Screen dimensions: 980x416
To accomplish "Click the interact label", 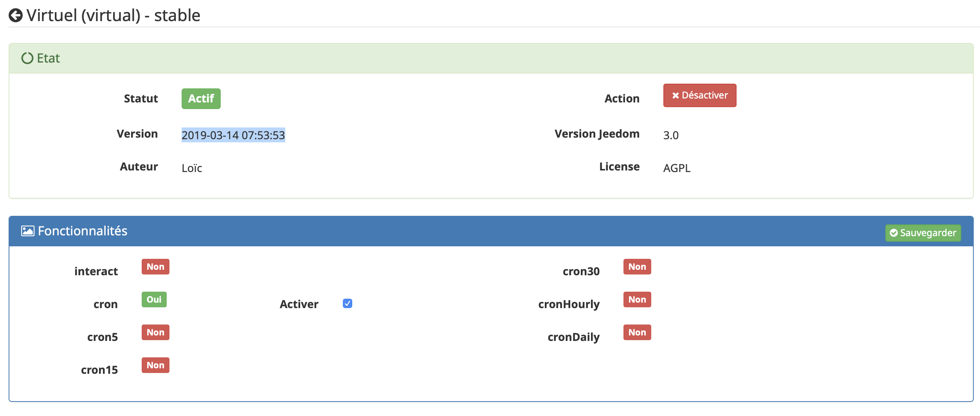I will pyautogui.click(x=96, y=271).
